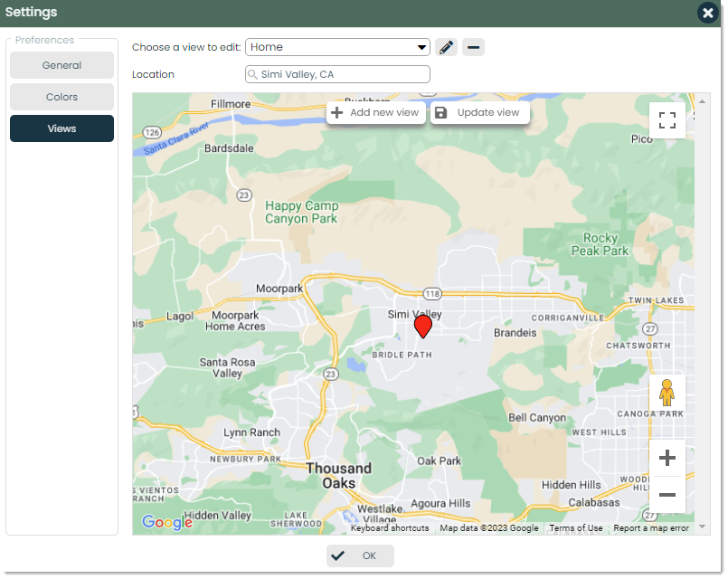Click Calabasas label on map
The height and width of the screenshot is (579, 728).
[594, 503]
